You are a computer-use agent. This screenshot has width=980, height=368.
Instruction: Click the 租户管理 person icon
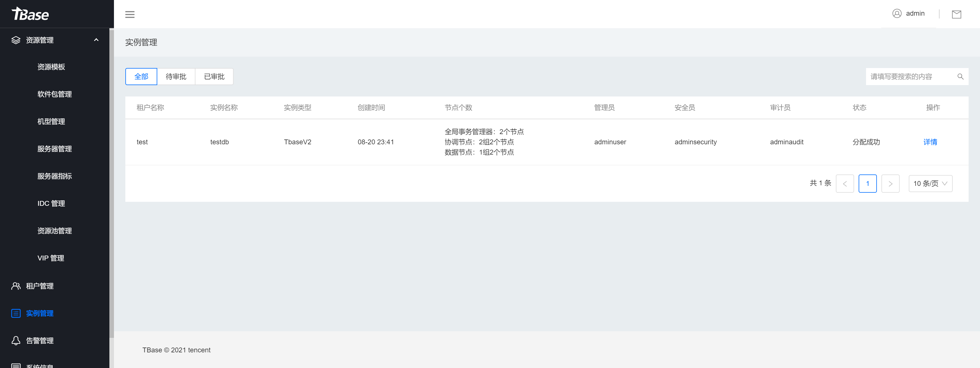click(x=16, y=285)
